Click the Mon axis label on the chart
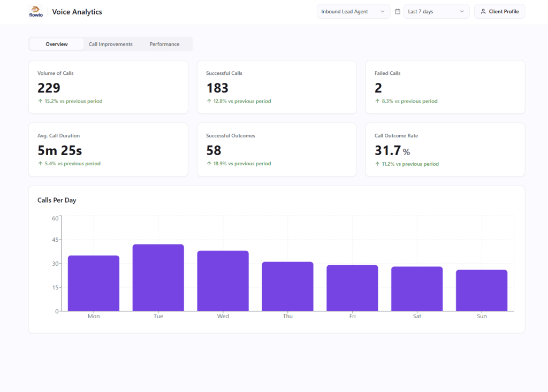Image resolution: width=548 pixels, height=392 pixels. tap(94, 316)
